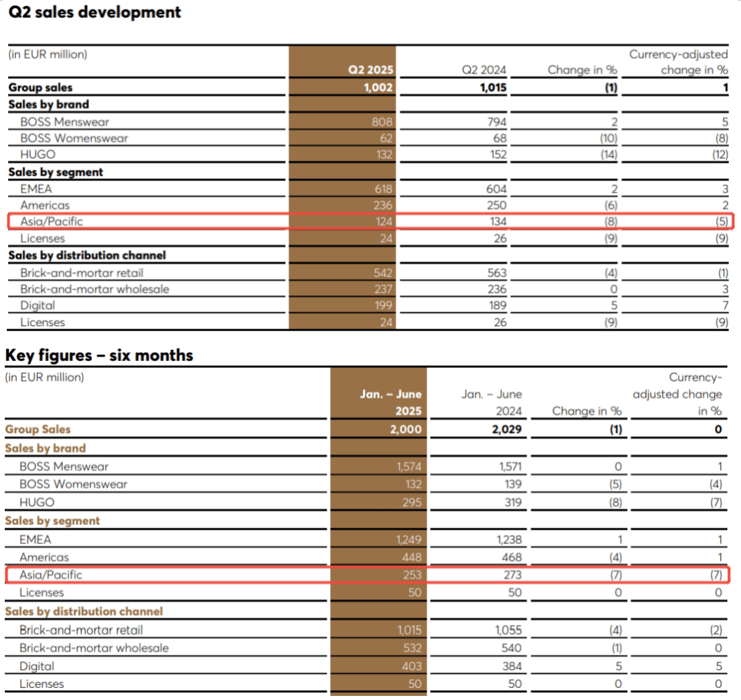Select BOSS Menswear Q2 2025 value "808"
741x700 pixels.
[382, 122]
